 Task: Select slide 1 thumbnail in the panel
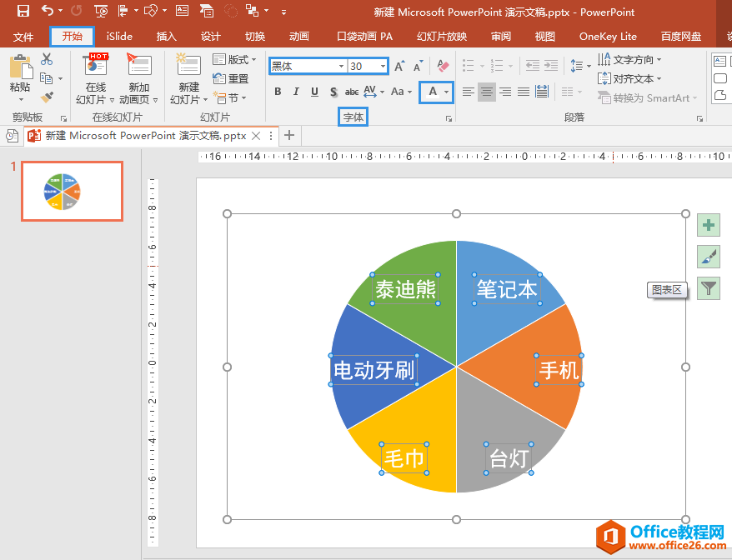pos(72,191)
